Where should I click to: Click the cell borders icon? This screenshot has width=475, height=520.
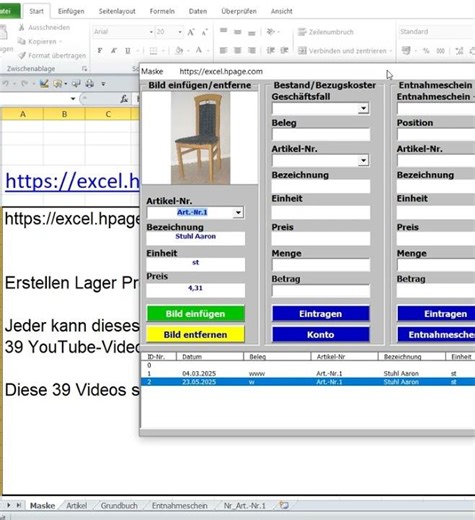[153, 51]
